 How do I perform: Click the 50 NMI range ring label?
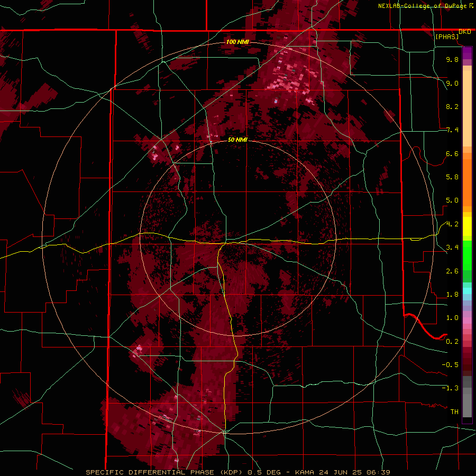pyautogui.click(x=237, y=140)
